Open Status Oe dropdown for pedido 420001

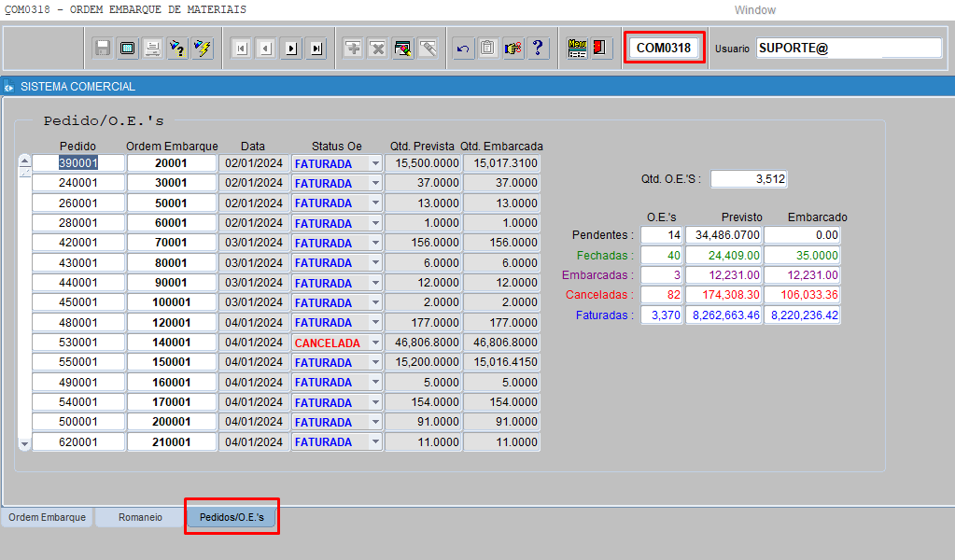(375, 243)
